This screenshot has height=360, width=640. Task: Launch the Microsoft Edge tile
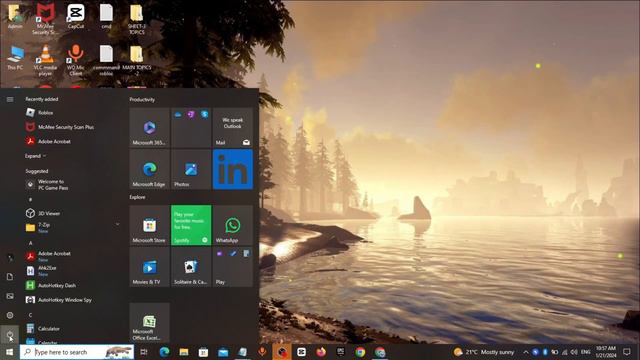[x=149, y=169]
